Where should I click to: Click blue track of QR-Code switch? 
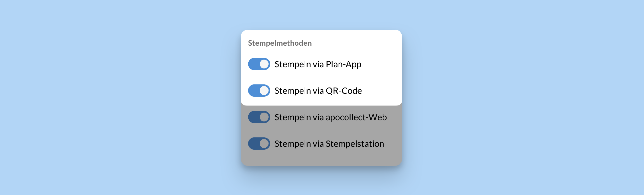[253, 90]
